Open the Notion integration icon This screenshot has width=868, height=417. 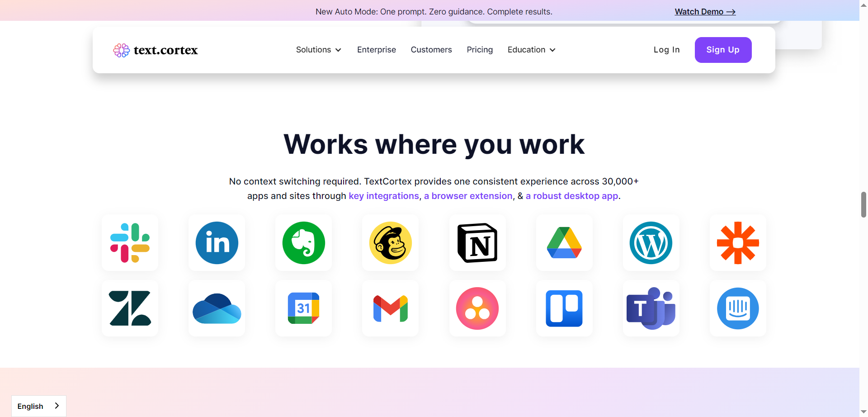[477, 243]
